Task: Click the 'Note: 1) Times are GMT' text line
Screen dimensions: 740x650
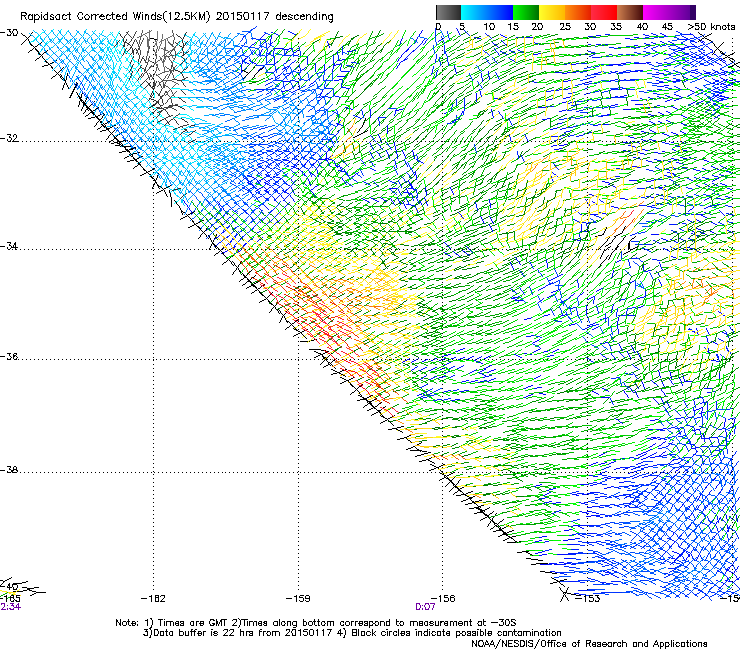Action: click(x=316, y=623)
